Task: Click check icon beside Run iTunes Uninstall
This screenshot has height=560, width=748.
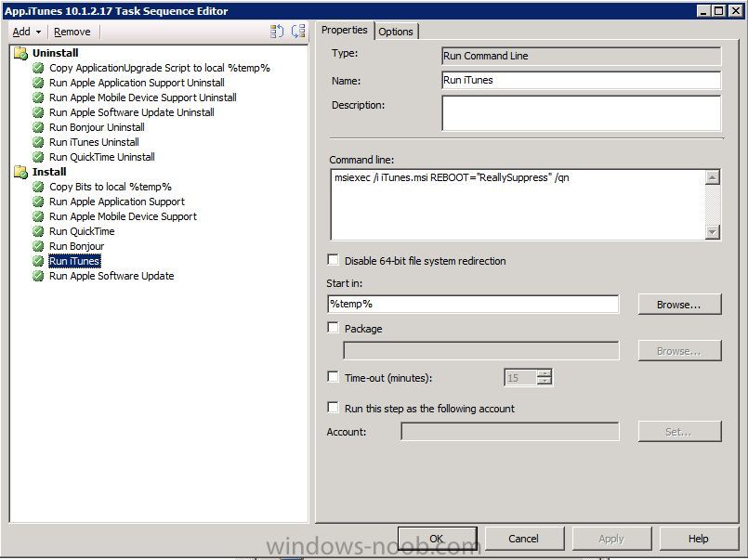Action: coord(38,142)
